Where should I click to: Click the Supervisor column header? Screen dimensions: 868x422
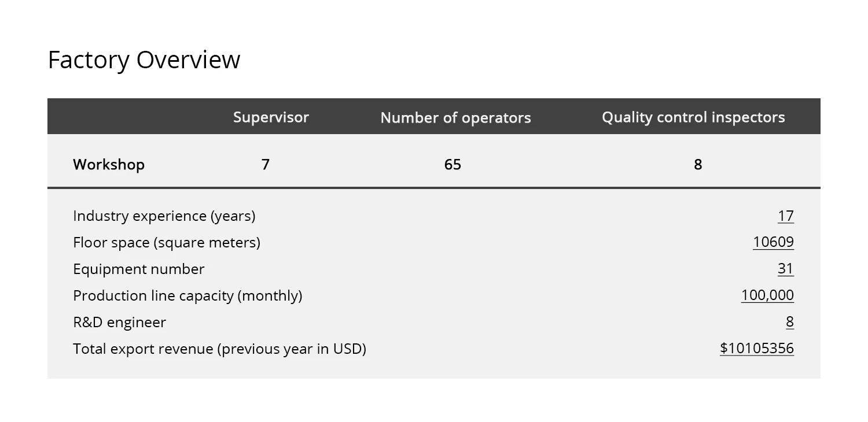(x=271, y=117)
